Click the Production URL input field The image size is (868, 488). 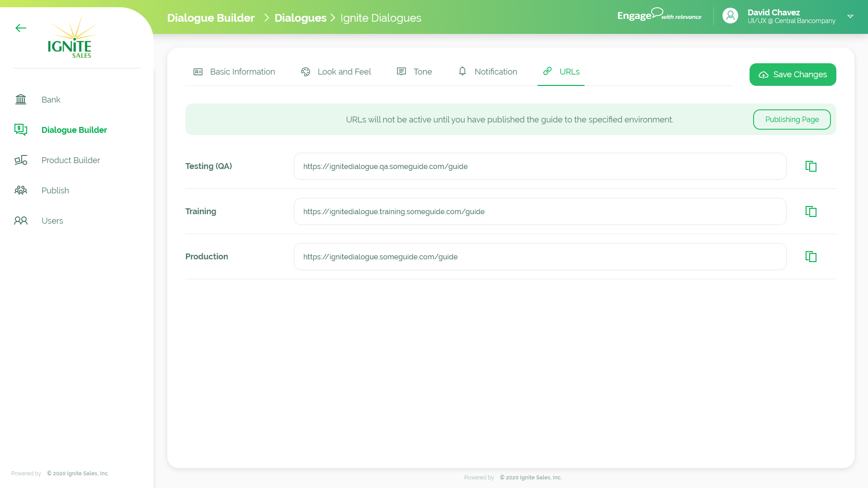point(540,257)
